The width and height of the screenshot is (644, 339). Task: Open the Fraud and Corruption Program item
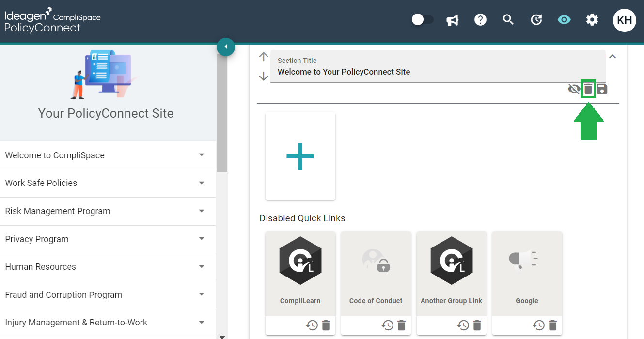108,295
